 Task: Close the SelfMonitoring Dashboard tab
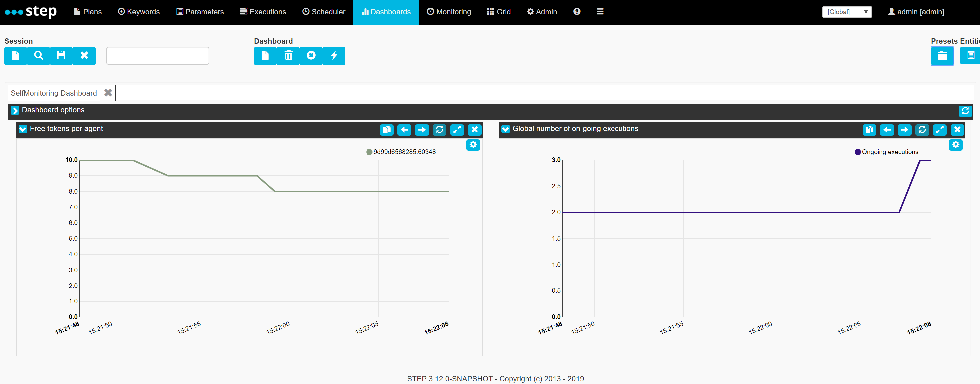coord(108,93)
